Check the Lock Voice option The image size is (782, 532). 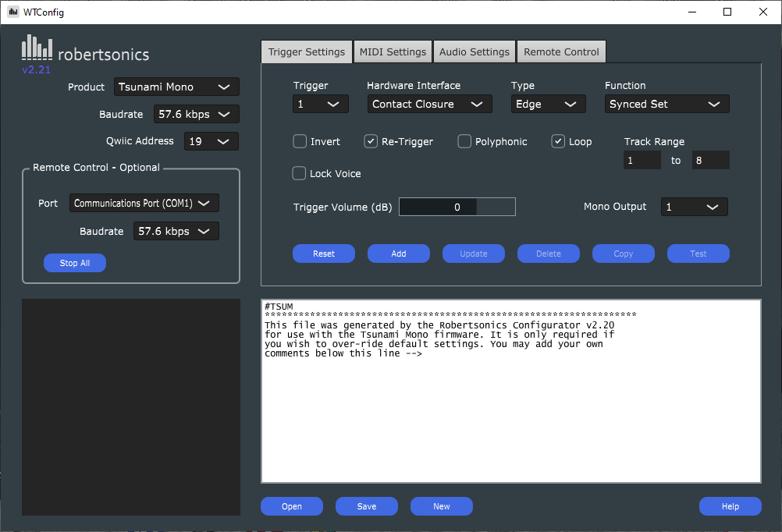click(299, 173)
